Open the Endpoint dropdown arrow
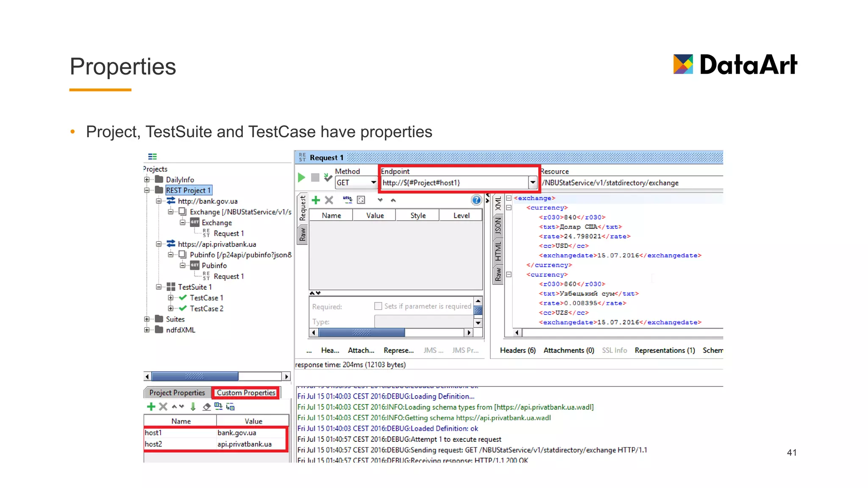This screenshot has width=868, height=488. [x=532, y=183]
